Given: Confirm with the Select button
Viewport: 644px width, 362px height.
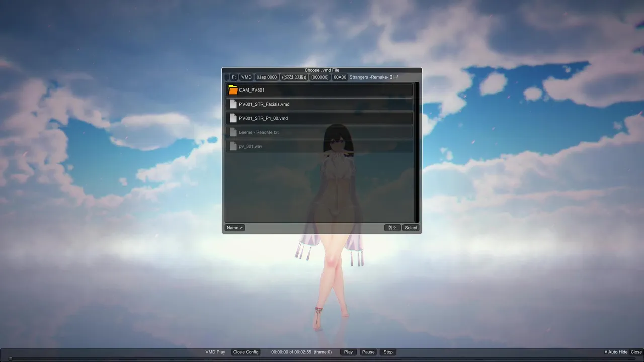Looking at the screenshot, I should [411, 228].
